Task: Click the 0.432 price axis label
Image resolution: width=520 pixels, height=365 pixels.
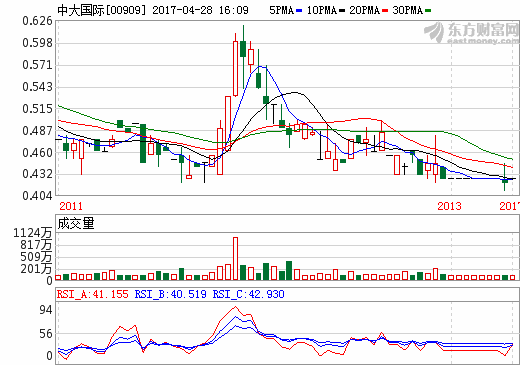Action: [38, 174]
